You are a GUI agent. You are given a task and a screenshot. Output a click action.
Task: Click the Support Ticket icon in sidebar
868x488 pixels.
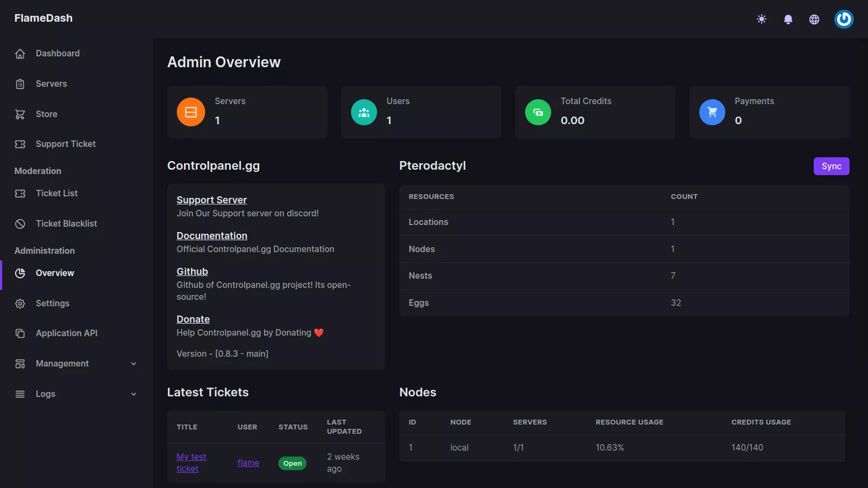coord(20,144)
